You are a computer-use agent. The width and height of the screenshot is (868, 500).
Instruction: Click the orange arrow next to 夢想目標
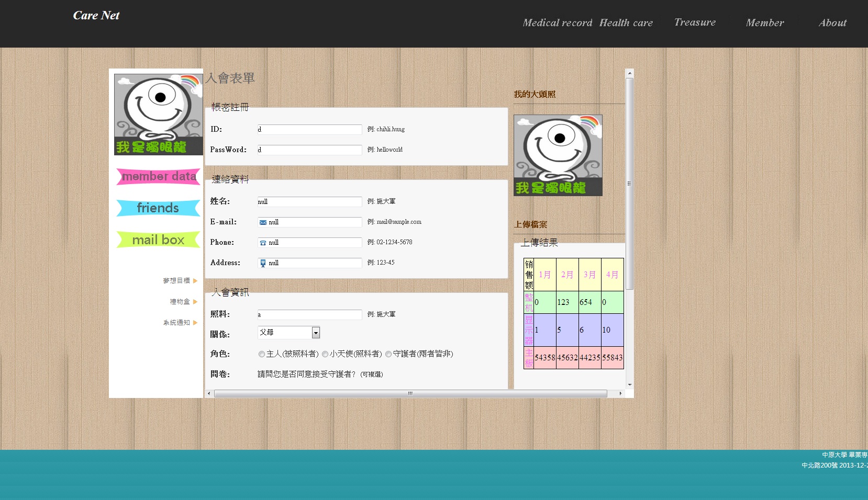[x=195, y=281]
